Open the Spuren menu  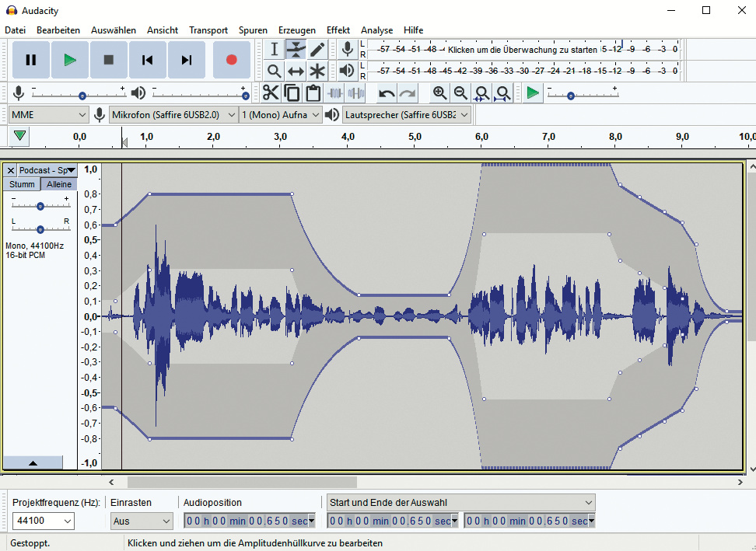253,30
